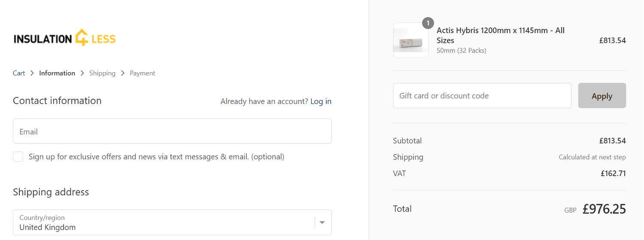Click the Log in link
The height and width of the screenshot is (240, 644).
point(321,101)
